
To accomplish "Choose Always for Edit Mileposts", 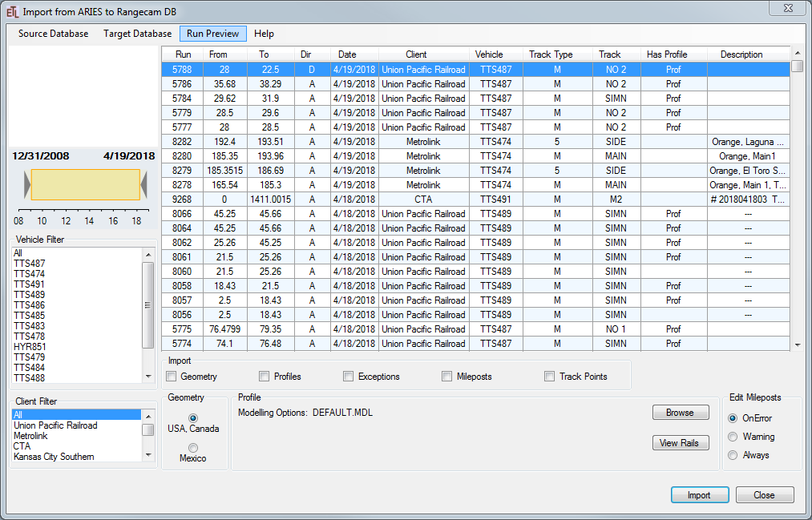I will pos(733,455).
